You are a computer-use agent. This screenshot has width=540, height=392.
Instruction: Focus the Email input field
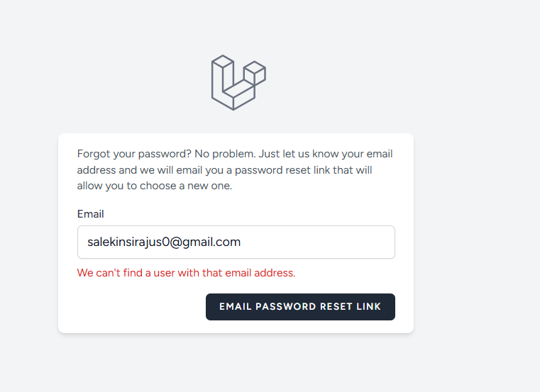[x=236, y=242]
